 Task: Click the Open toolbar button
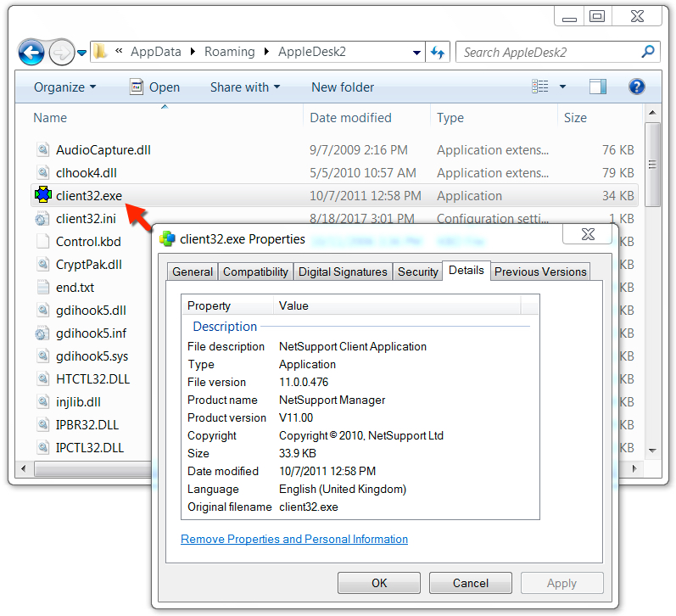coord(154,87)
